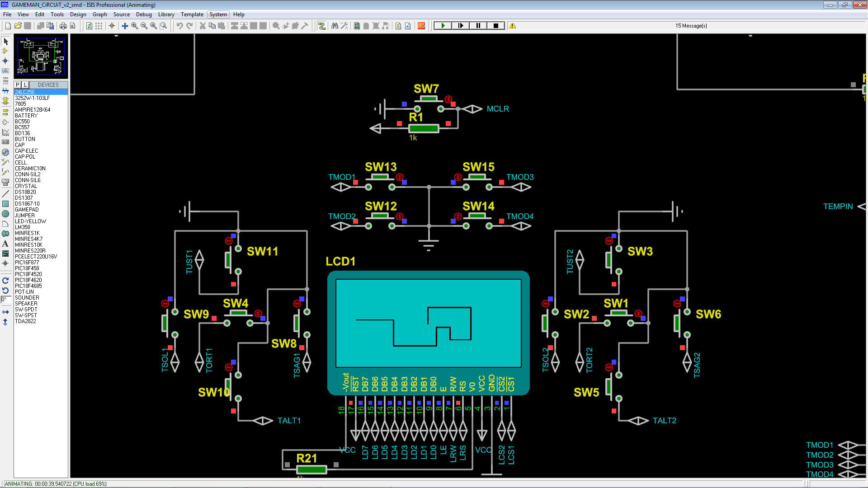Viewport: 868px width, 488px height.
Task: Zoom out of the schematic
Action: click(144, 26)
